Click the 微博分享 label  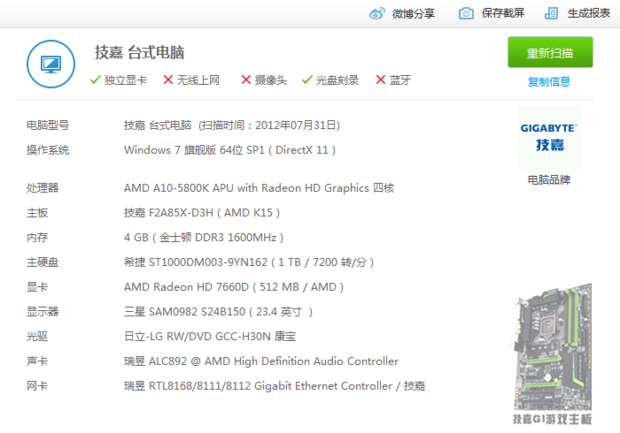pyautogui.click(x=413, y=14)
